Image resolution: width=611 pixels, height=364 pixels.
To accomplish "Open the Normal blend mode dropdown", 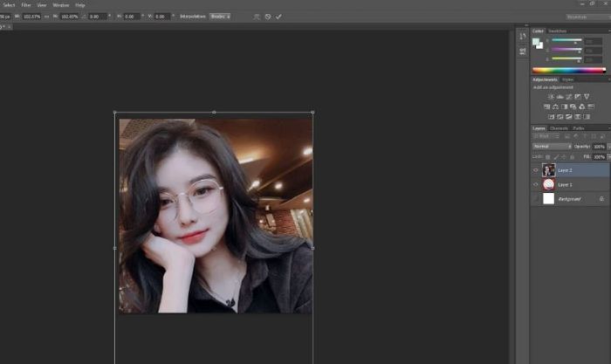I will (552, 147).
